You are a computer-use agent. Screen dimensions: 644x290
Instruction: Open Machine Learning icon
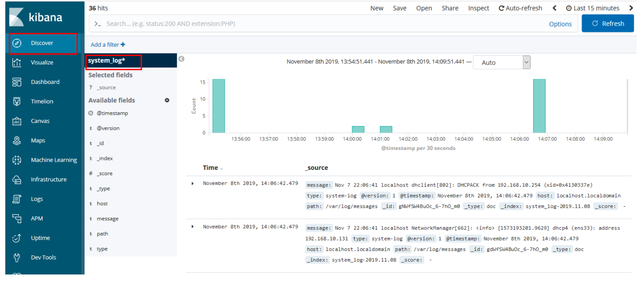pyautogui.click(x=17, y=160)
